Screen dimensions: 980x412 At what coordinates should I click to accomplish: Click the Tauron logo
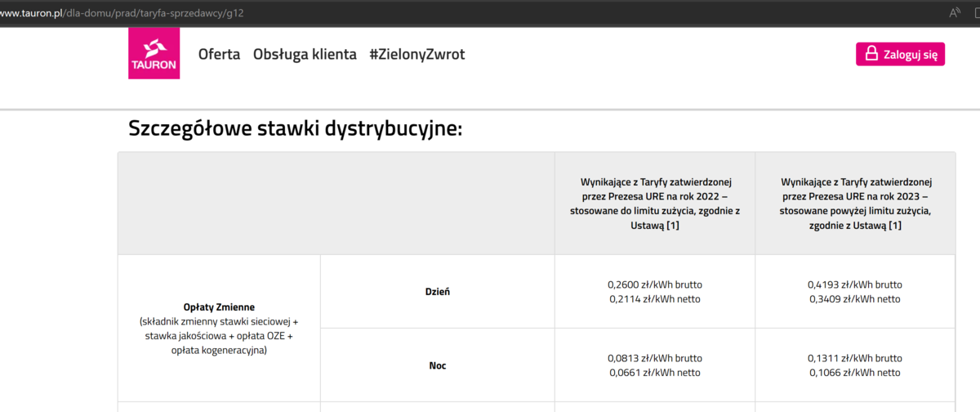[x=154, y=53]
